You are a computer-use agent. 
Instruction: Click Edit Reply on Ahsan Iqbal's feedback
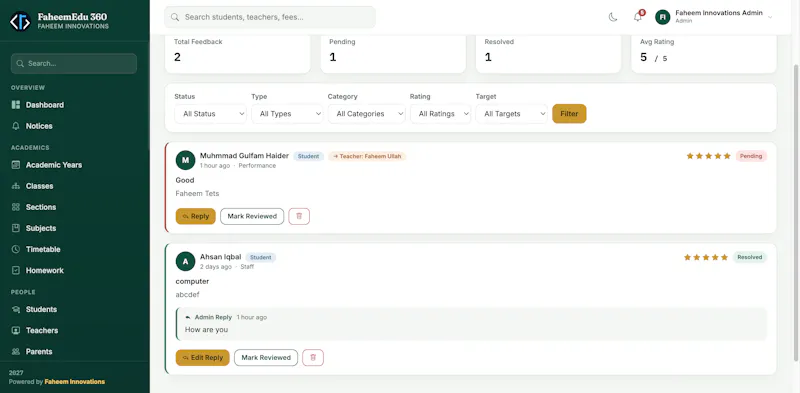point(203,358)
